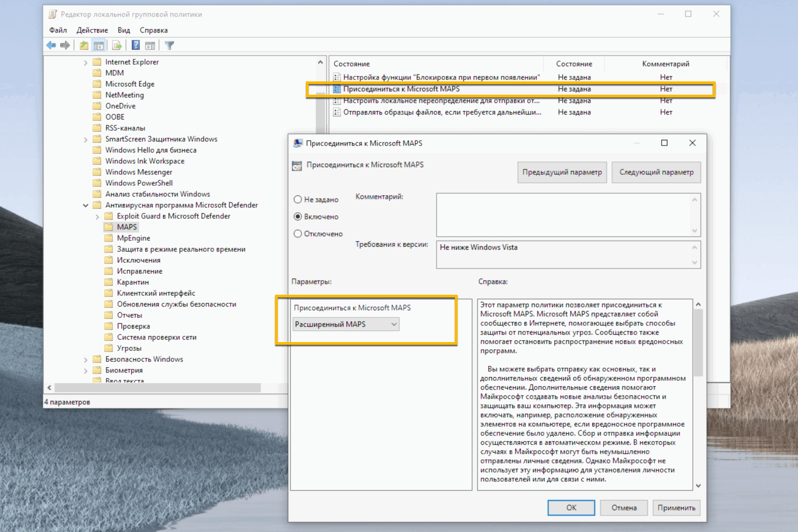Screen dimensions: 798x532
Task: Click the policy icon beside "Настройка функции" row
Action: coord(337,77)
